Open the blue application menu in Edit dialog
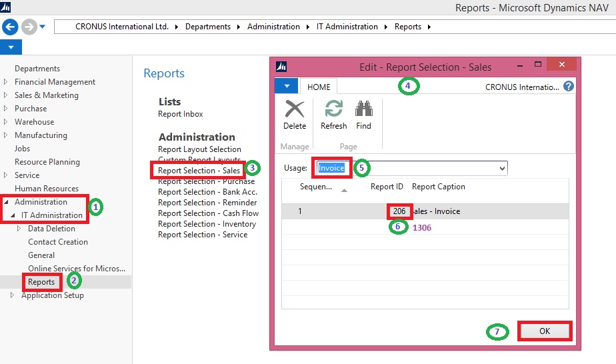Image resolution: width=616 pixels, height=364 pixels. (287, 86)
